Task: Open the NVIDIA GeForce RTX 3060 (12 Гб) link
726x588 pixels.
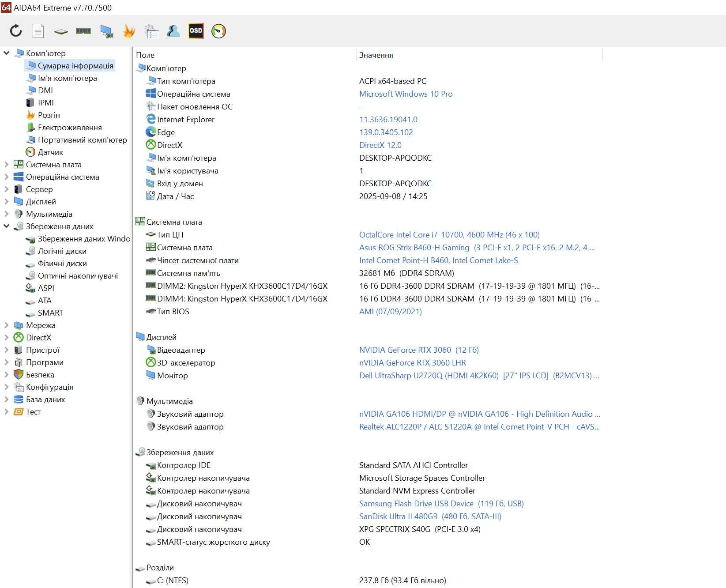Action: pyautogui.click(x=419, y=350)
